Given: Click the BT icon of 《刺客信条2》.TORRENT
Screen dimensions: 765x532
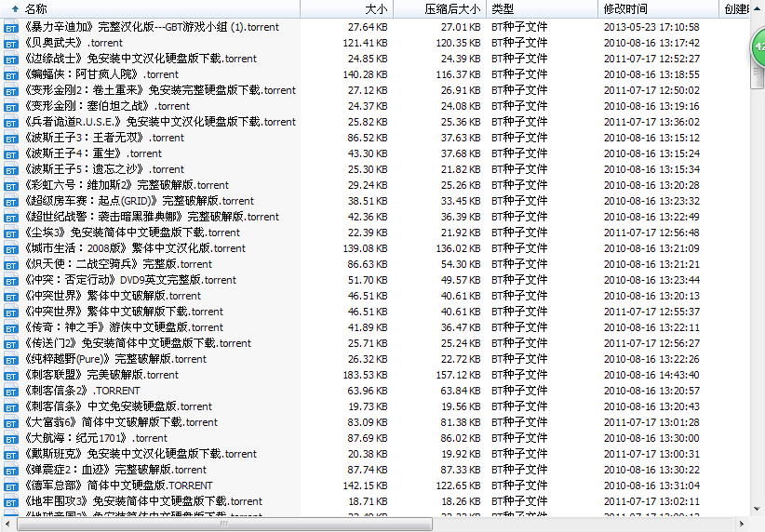Looking at the screenshot, I should click(11, 391).
